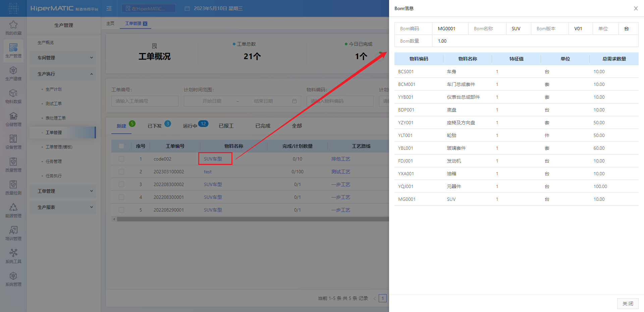644x312 pixels.
Task: Click the 关闭 button in Bom panel
Action: [x=628, y=304]
